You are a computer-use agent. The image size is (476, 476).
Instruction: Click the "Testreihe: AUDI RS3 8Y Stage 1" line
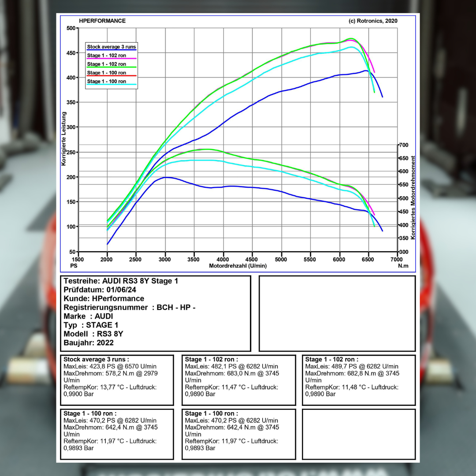pos(121,281)
